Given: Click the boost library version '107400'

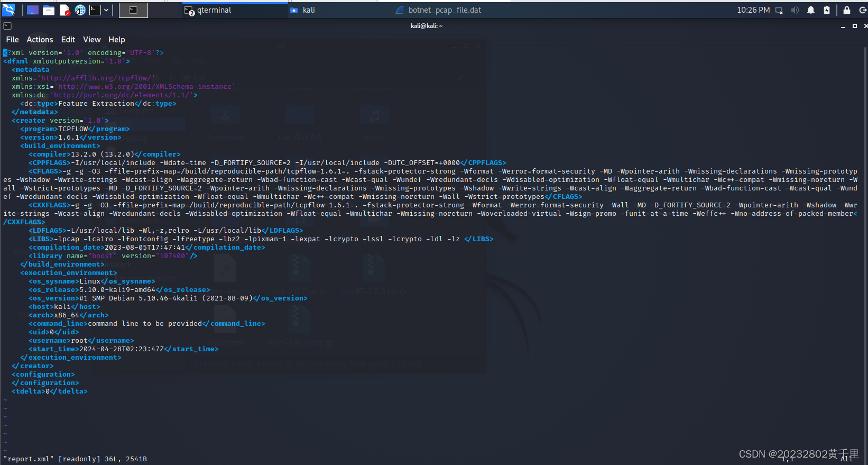Looking at the screenshot, I should [x=172, y=256].
